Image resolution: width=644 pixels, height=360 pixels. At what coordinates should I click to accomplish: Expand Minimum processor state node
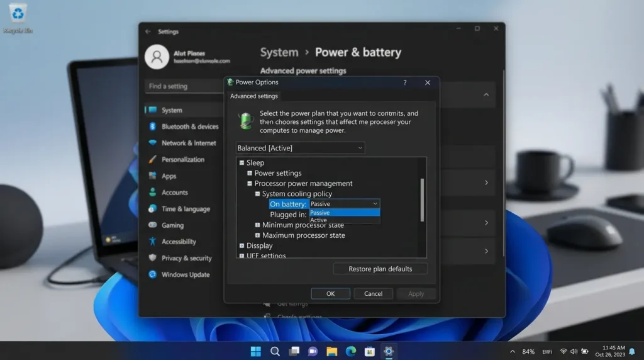coord(257,225)
